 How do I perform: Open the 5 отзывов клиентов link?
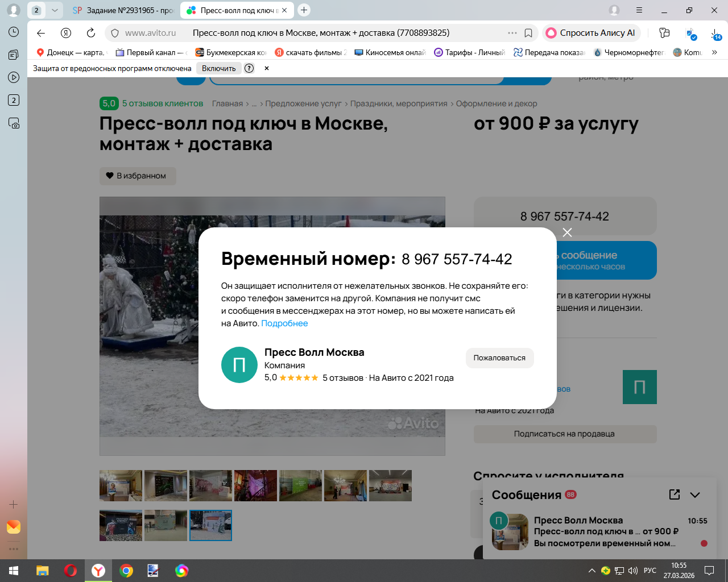tap(163, 103)
